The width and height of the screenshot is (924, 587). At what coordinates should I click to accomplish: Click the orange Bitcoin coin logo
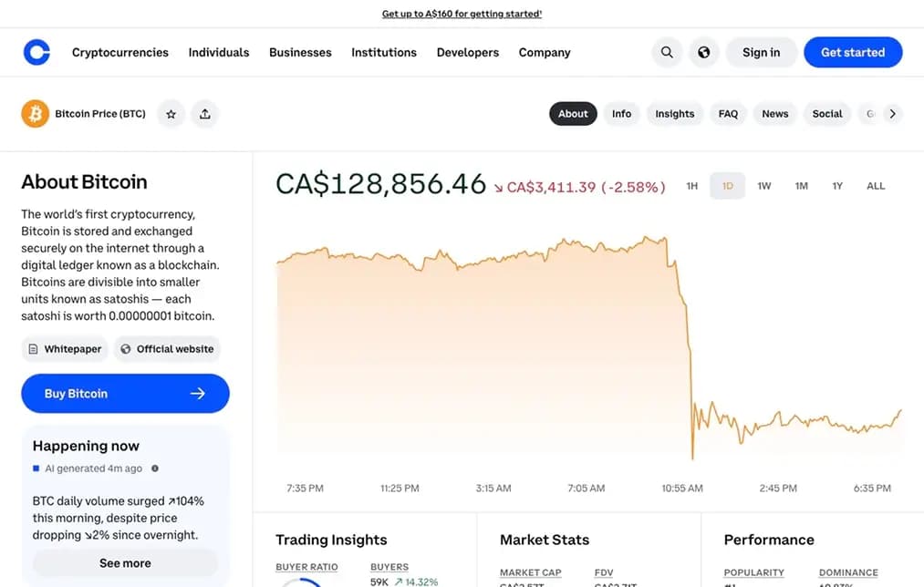[35, 113]
